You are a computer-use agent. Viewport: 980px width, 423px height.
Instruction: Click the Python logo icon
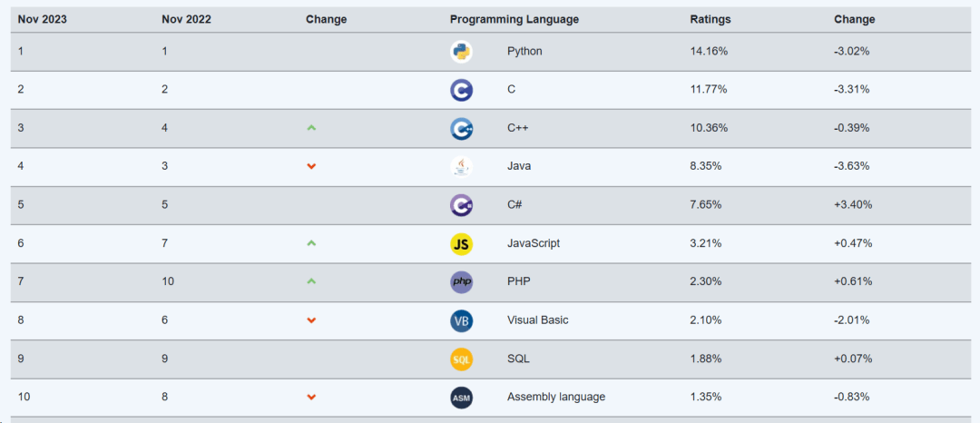point(461,51)
